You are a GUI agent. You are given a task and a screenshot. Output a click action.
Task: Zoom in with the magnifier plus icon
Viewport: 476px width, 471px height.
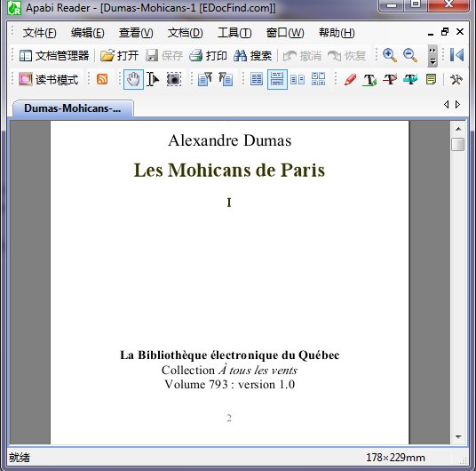pyautogui.click(x=390, y=55)
